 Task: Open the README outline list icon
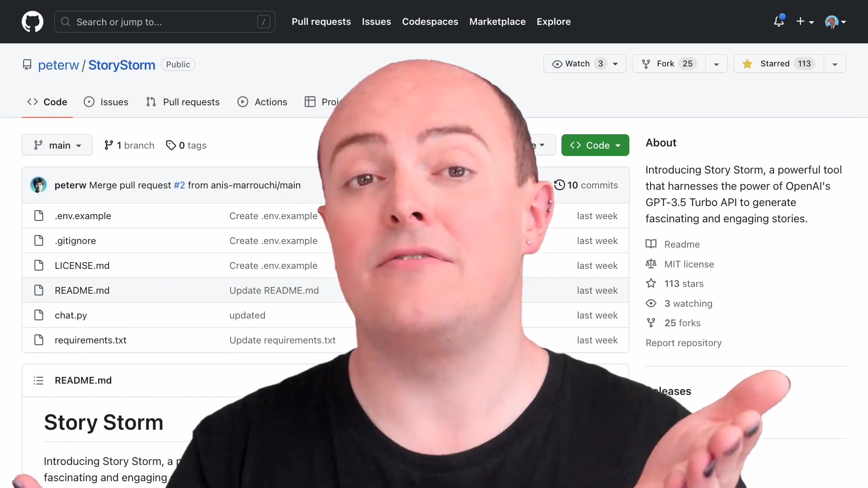tap(38, 380)
